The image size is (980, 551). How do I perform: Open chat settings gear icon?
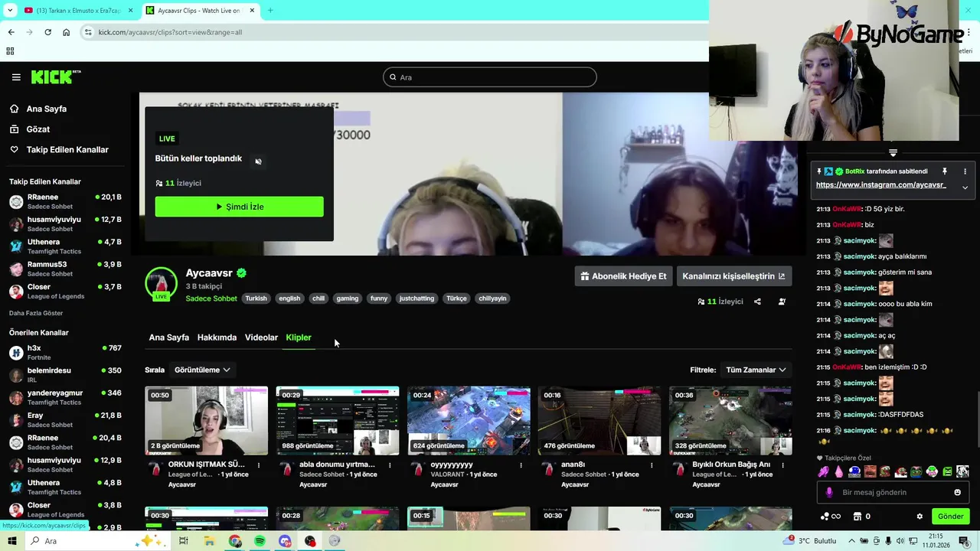coord(920,517)
